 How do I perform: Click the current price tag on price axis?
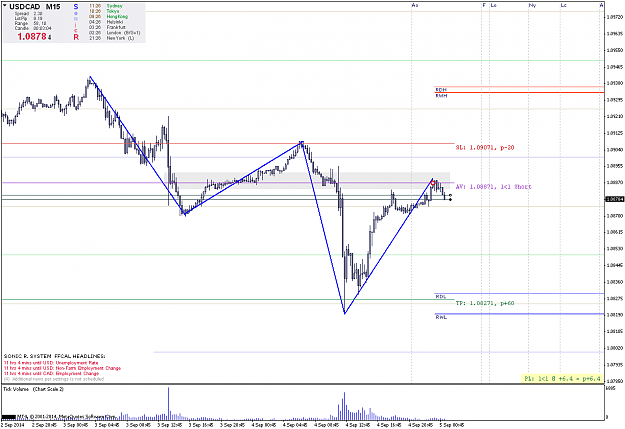click(x=615, y=199)
